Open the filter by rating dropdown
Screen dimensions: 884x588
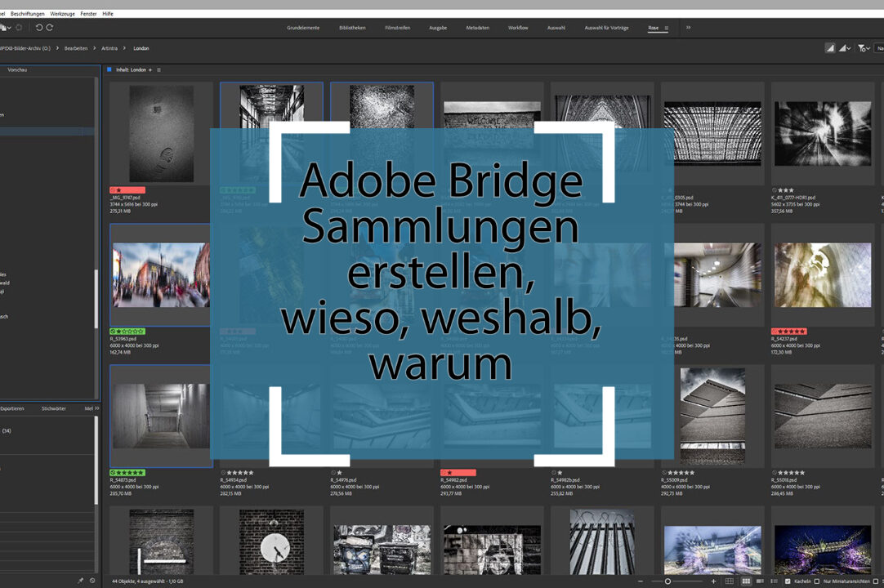tap(864, 48)
